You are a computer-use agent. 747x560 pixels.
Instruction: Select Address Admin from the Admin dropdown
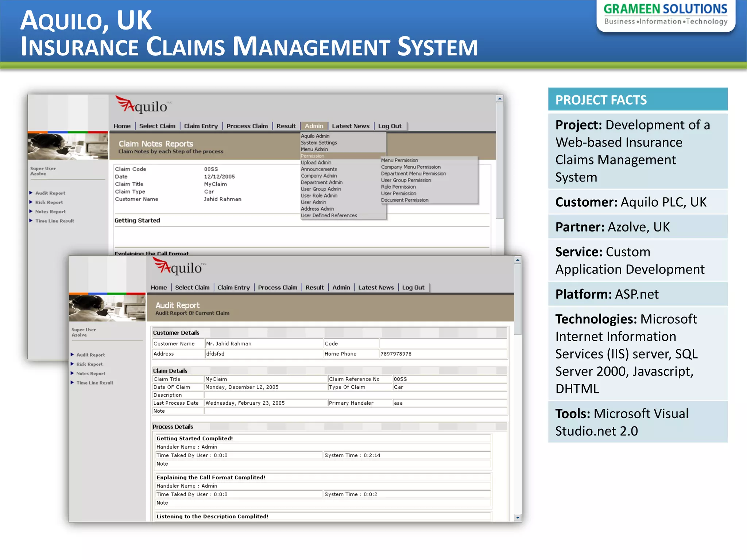click(x=317, y=209)
